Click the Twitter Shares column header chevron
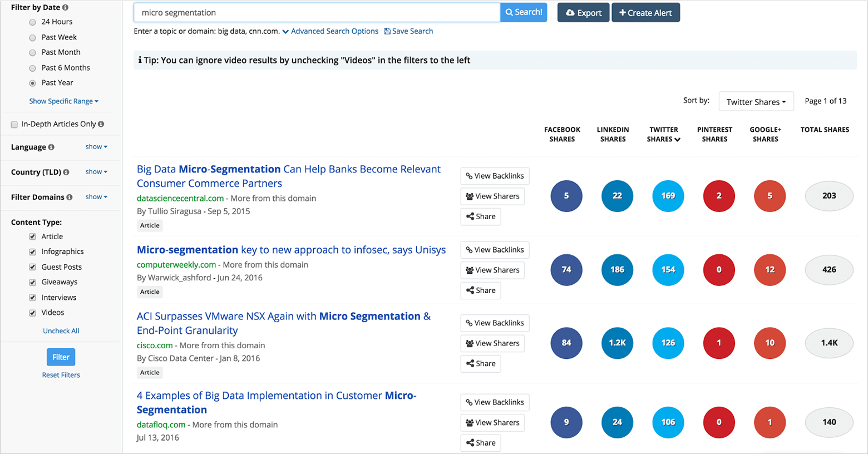868x454 pixels. coord(678,139)
